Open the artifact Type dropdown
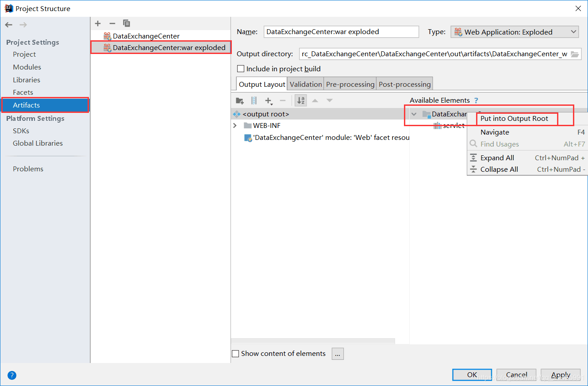This screenshot has height=386, width=588. pos(573,31)
